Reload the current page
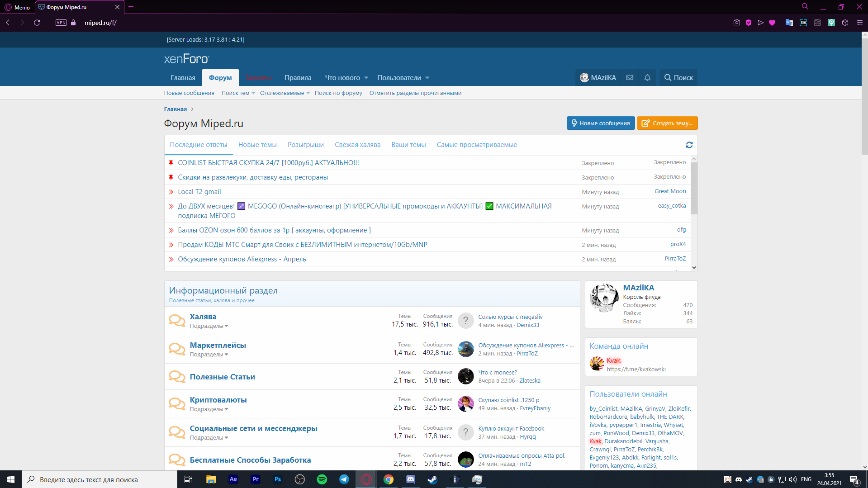This screenshot has width=868, height=488. 37,23
